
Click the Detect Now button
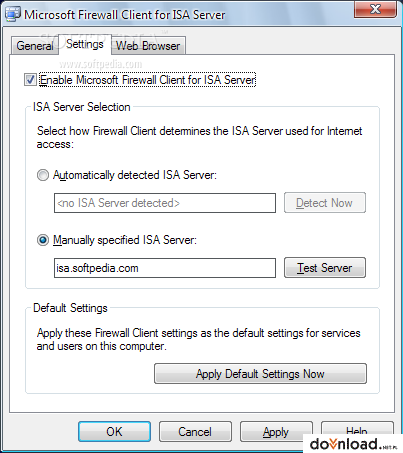(325, 203)
